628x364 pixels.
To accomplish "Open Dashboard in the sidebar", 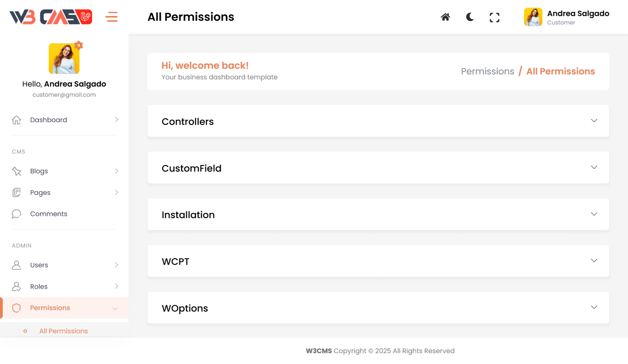I will coord(48,120).
